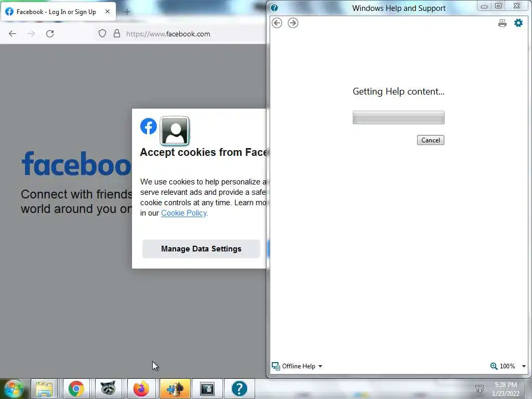Close the Facebook browser tab

tap(108, 11)
